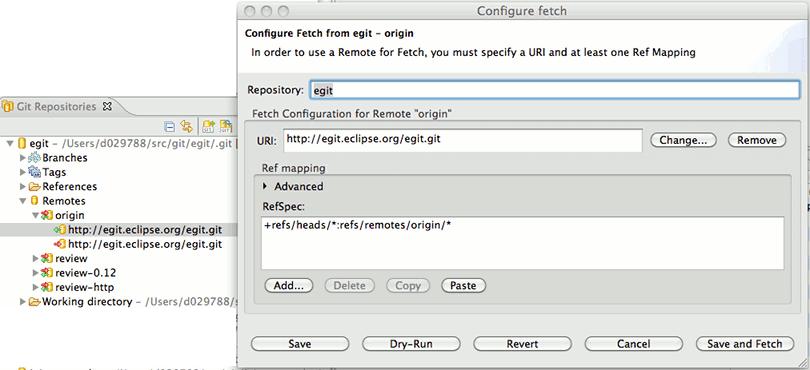Collapse the origin remote node
This screenshot has width=810, height=370.
[x=36, y=215]
